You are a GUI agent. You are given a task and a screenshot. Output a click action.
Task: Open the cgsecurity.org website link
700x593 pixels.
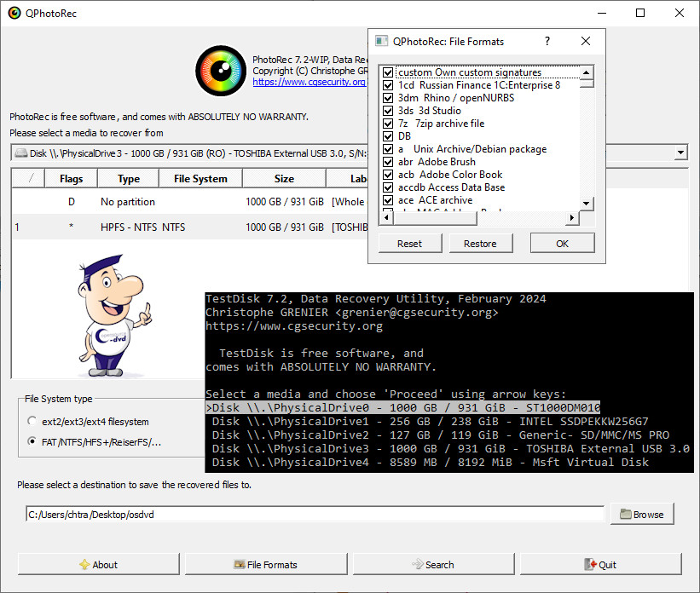309,83
